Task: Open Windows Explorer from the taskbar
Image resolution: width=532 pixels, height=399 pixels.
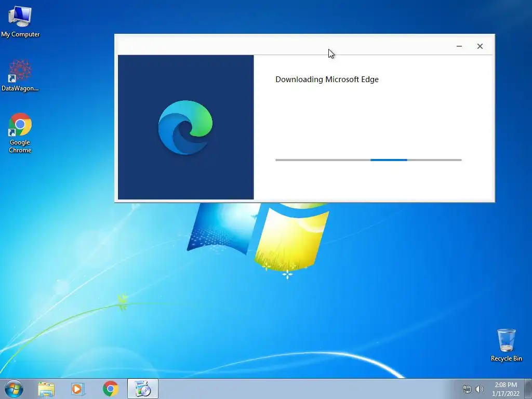Action: (46, 389)
